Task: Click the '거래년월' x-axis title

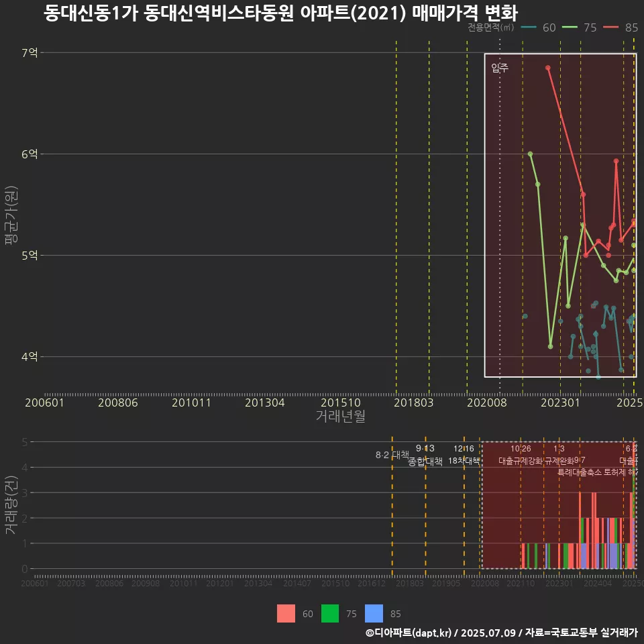Action: [341, 416]
